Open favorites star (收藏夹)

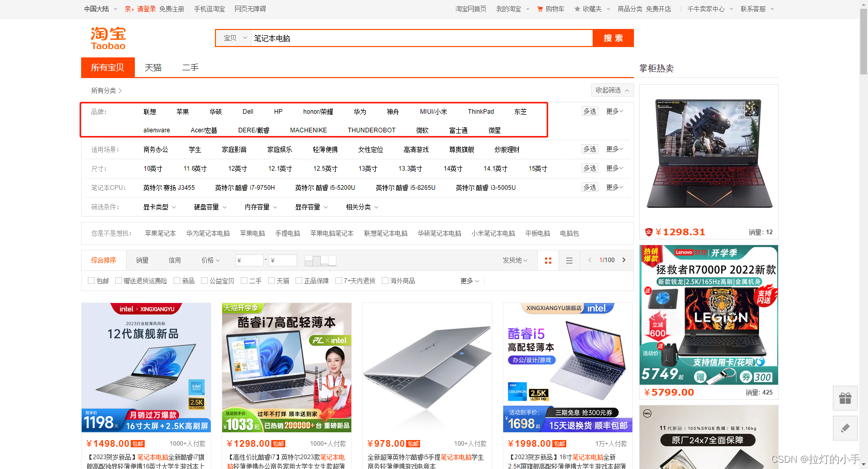click(x=588, y=9)
